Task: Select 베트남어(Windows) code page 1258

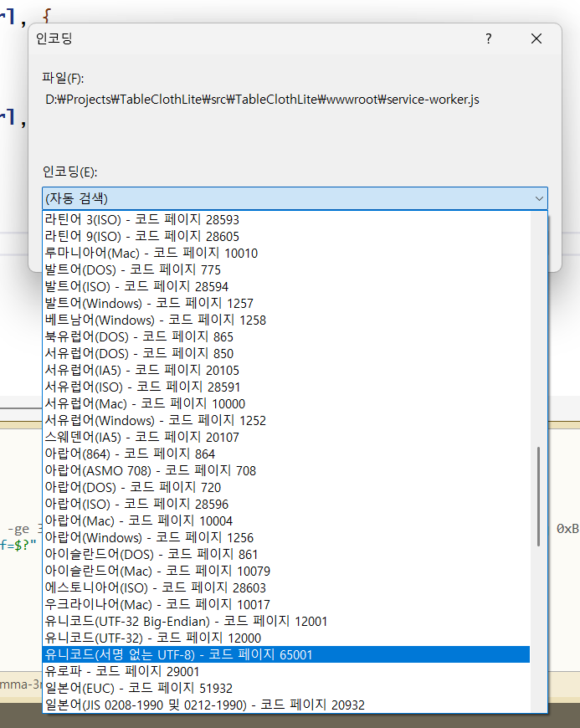Action: (x=286, y=320)
